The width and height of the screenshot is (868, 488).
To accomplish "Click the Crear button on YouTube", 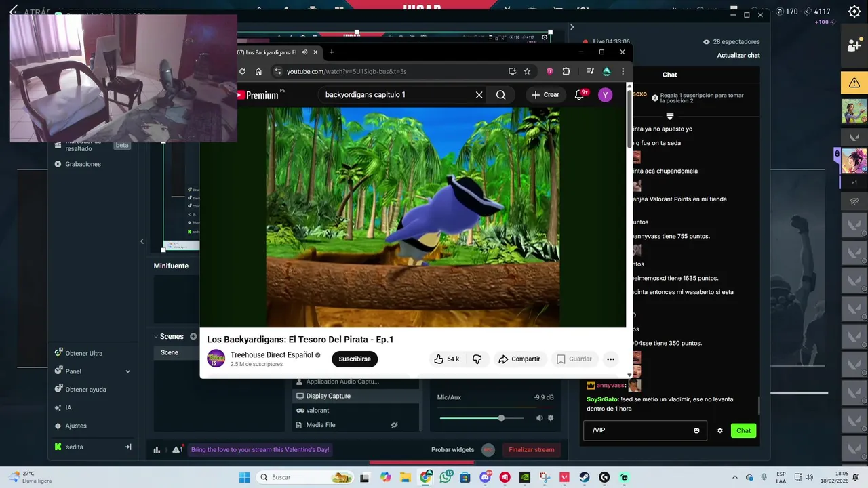I will tap(545, 95).
